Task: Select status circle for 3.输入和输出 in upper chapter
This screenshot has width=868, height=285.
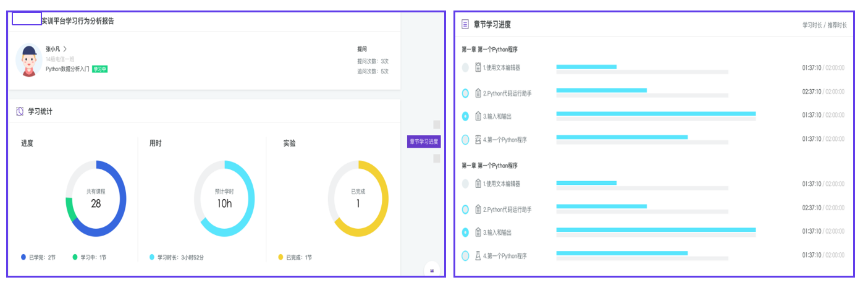Action: (465, 116)
